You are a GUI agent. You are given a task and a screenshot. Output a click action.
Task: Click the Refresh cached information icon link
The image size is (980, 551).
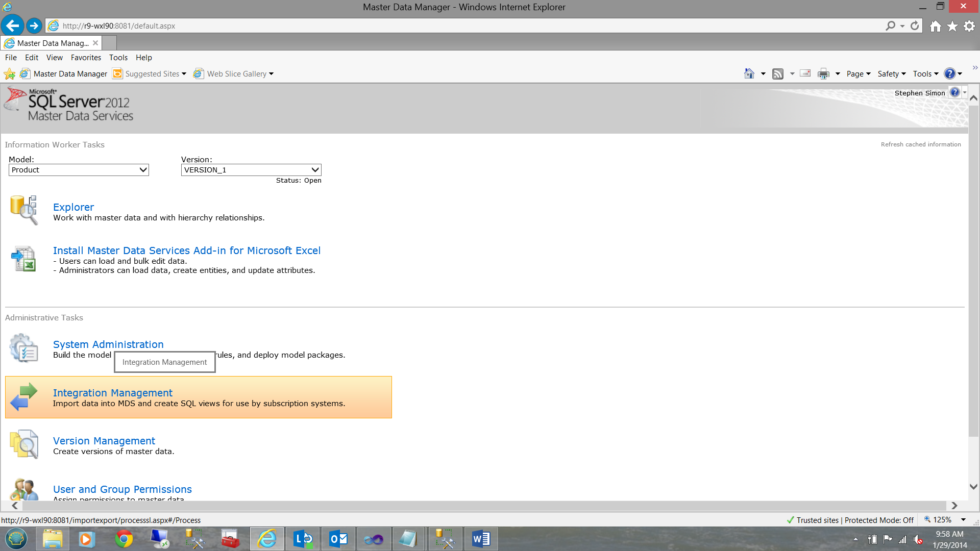coord(921,144)
